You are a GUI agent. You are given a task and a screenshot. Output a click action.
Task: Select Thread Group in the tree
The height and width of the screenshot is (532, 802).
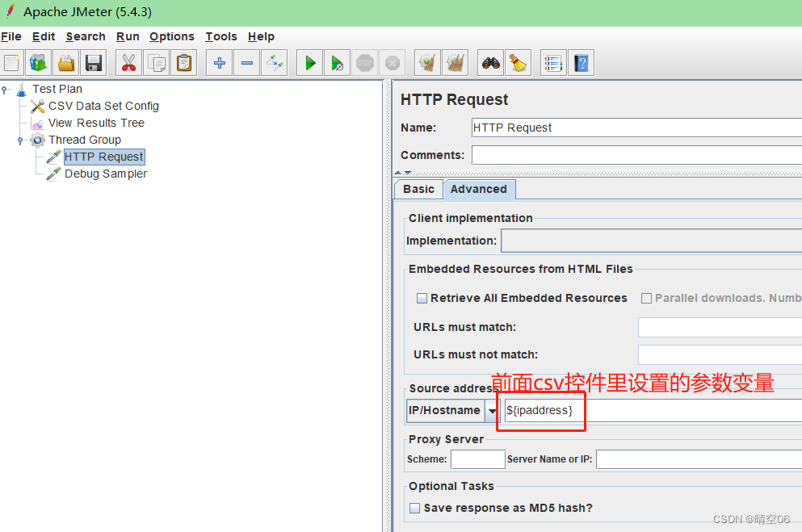[85, 140]
